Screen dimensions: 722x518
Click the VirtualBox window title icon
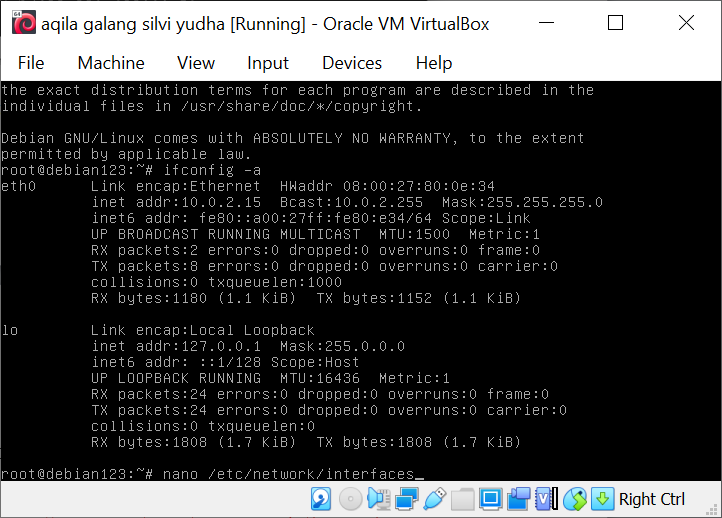coord(23,23)
